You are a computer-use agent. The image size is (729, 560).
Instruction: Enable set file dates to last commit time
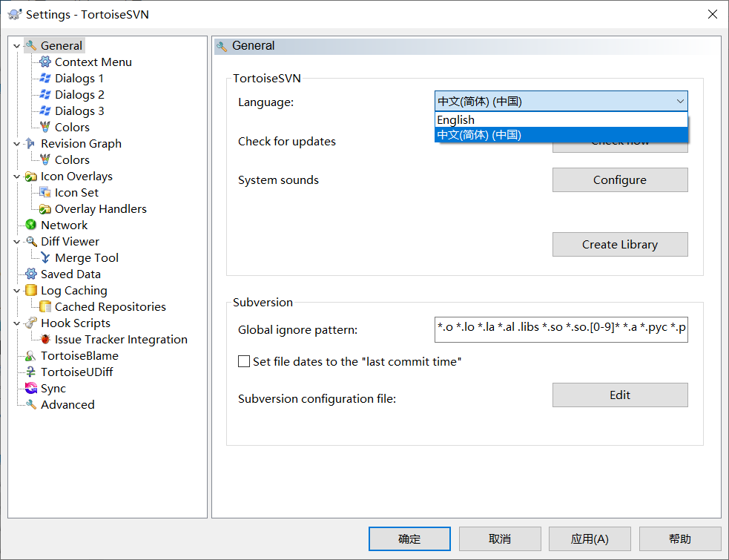point(244,361)
